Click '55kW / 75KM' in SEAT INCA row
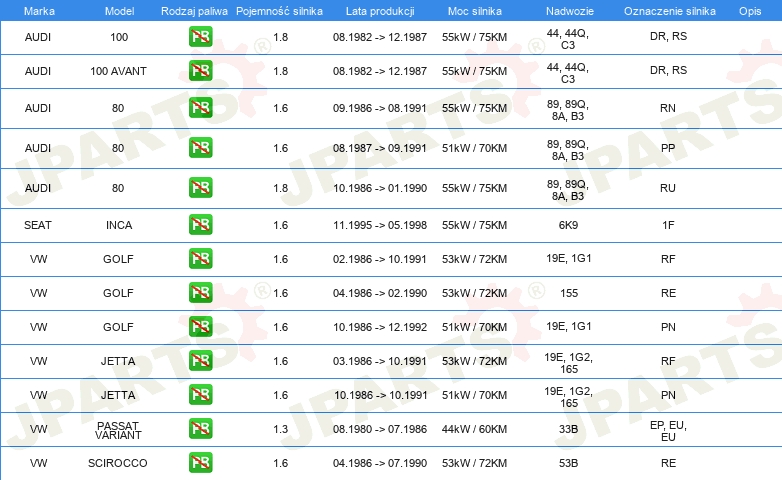 click(474, 225)
